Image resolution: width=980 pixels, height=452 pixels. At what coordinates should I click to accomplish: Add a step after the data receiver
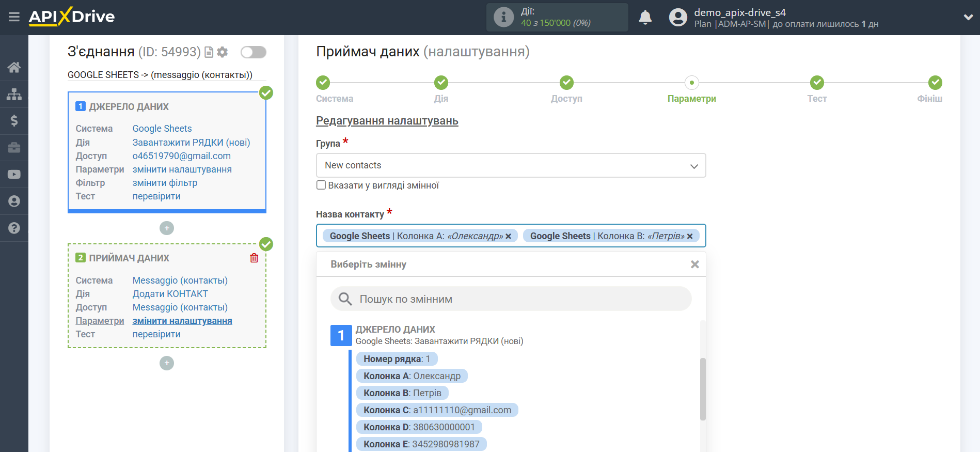coord(167,363)
